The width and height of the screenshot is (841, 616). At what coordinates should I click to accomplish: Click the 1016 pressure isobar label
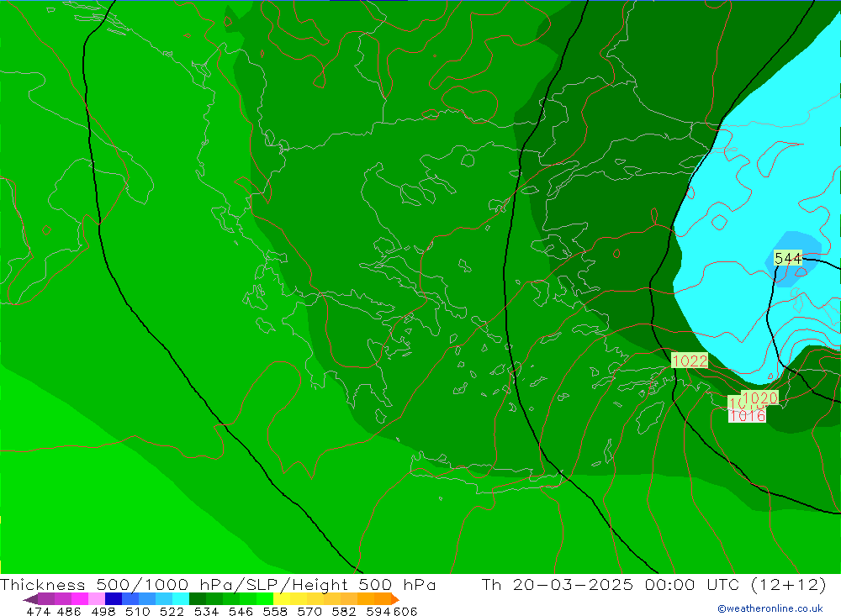pos(747,415)
